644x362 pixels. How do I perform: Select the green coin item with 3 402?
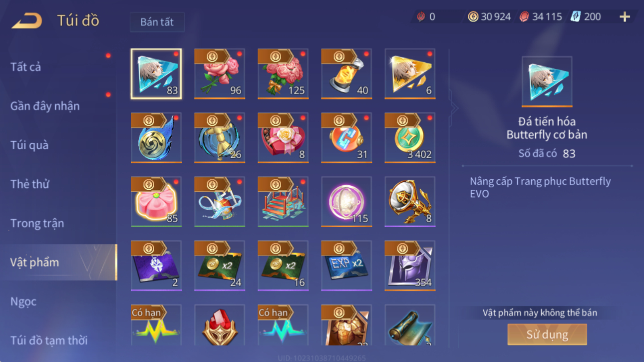point(410,138)
